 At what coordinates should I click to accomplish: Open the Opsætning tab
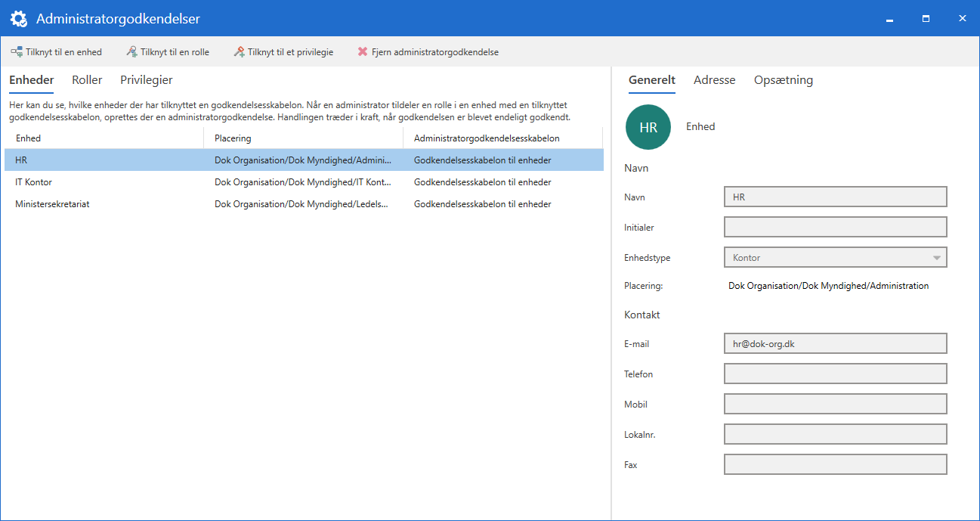tap(784, 80)
